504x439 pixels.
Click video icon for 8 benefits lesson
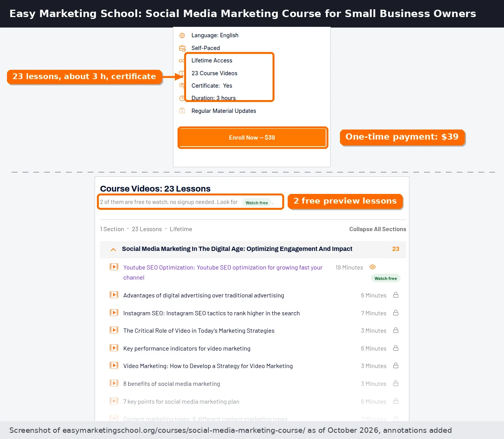coord(114,383)
